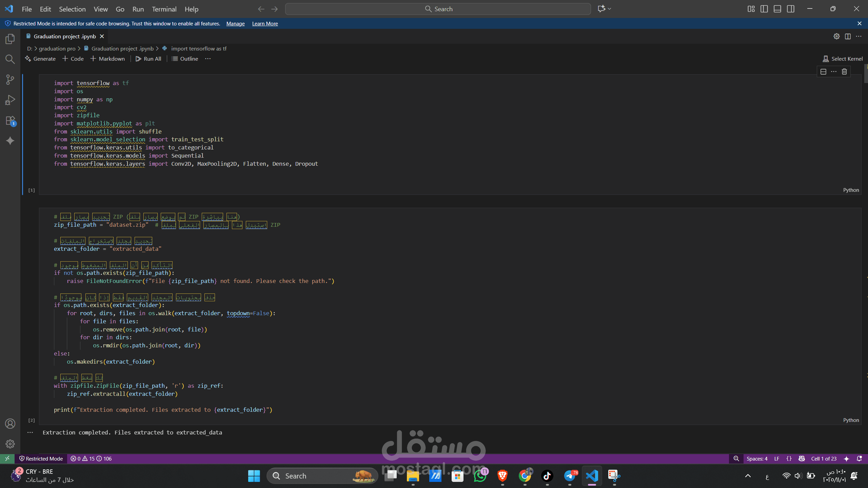Open the Source Control view
Viewport: 868px width, 488px height.
[10, 80]
